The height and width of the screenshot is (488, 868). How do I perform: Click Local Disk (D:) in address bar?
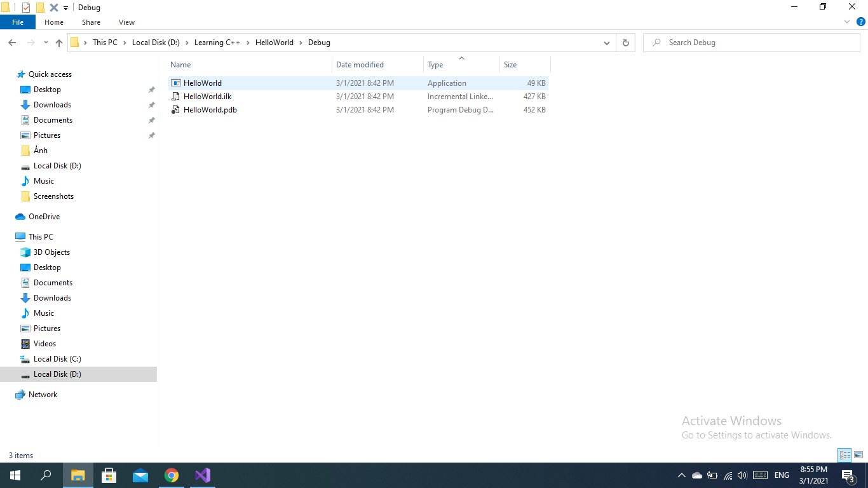click(x=156, y=43)
